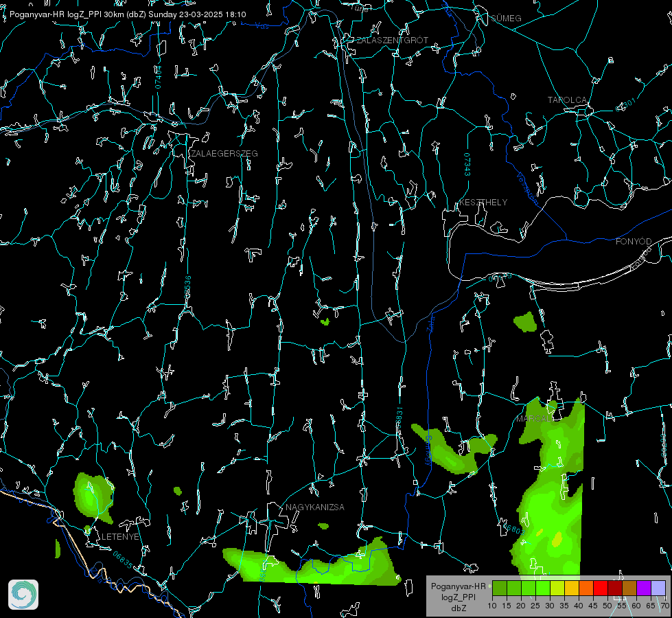Select the lavender 65-70 dBZ legend swatch

pyautogui.click(x=658, y=588)
